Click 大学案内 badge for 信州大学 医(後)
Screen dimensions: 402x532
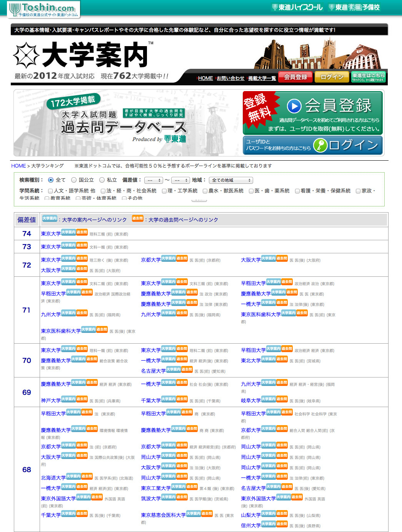[x=269, y=524]
